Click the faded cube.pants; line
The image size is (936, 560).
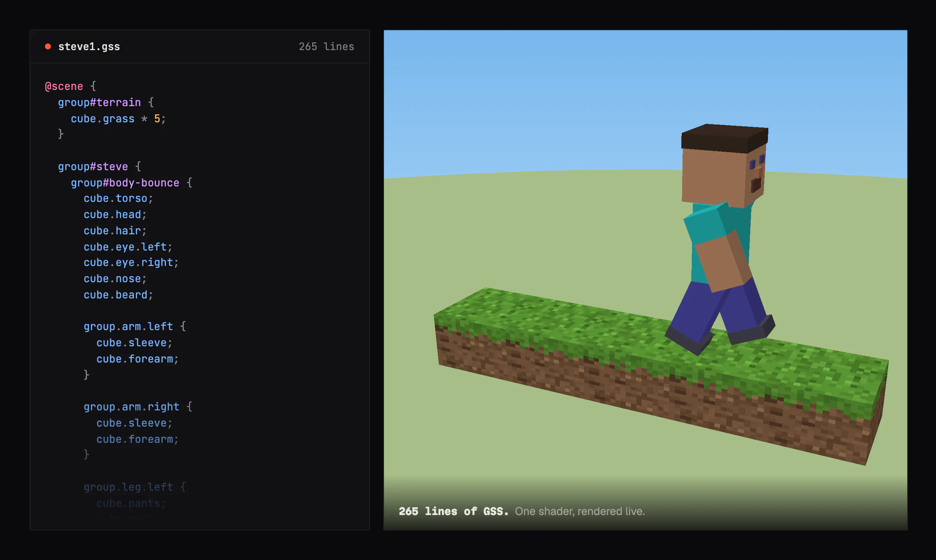[131, 503]
